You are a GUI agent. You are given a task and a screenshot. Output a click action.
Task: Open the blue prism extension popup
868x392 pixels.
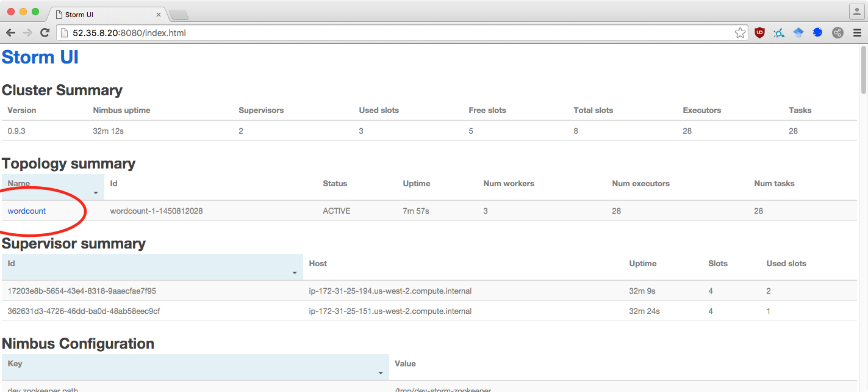click(798, 32)
